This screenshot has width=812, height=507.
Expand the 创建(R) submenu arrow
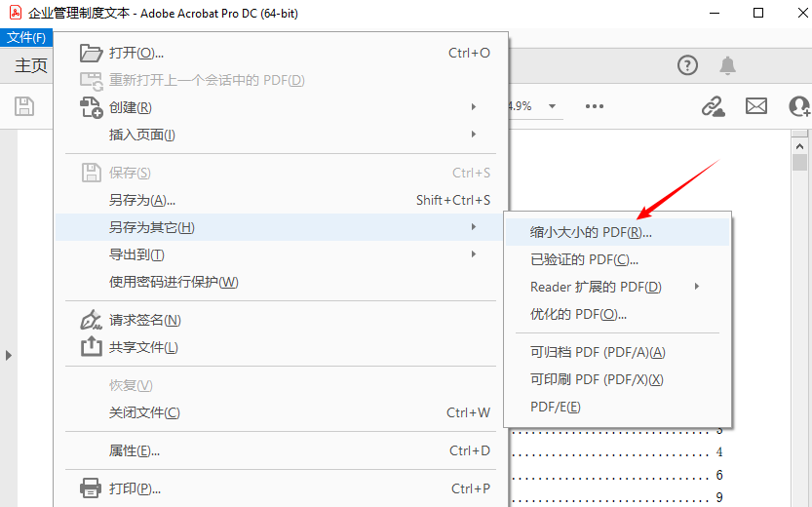click(x=474, y=106)
